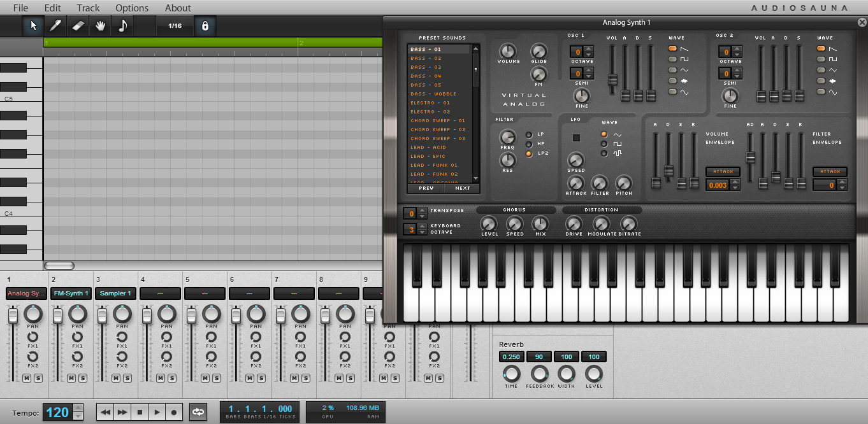Open the Track menu

coord(88,8)
